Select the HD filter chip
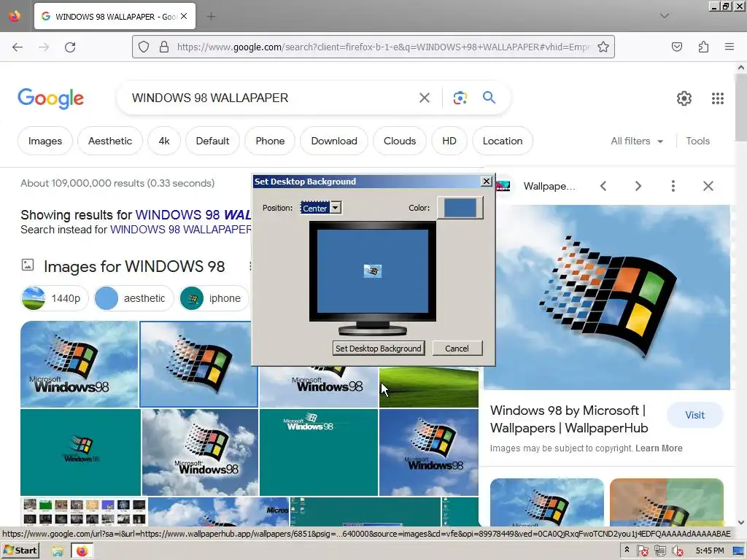Screen dimensions: 747x560 pyautogui.click(x=449, y=141)
